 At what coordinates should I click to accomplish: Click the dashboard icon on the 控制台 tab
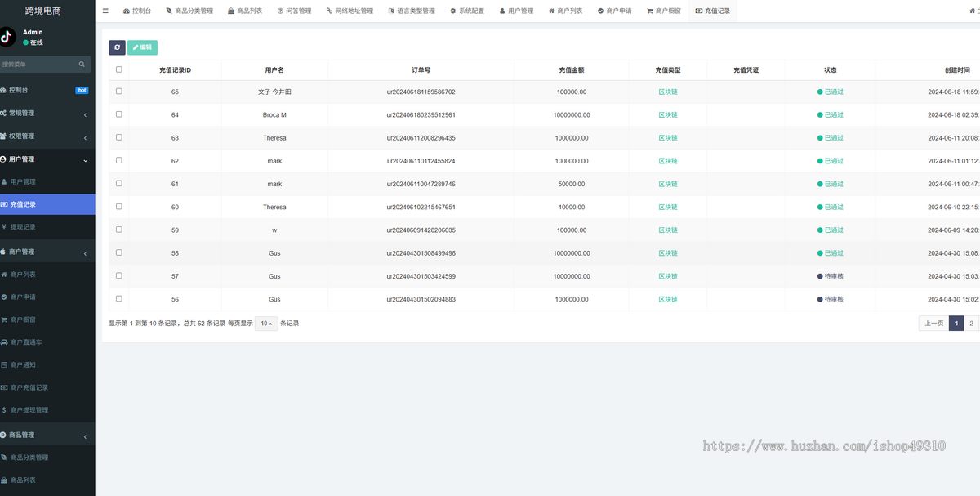tap(126, 11)
